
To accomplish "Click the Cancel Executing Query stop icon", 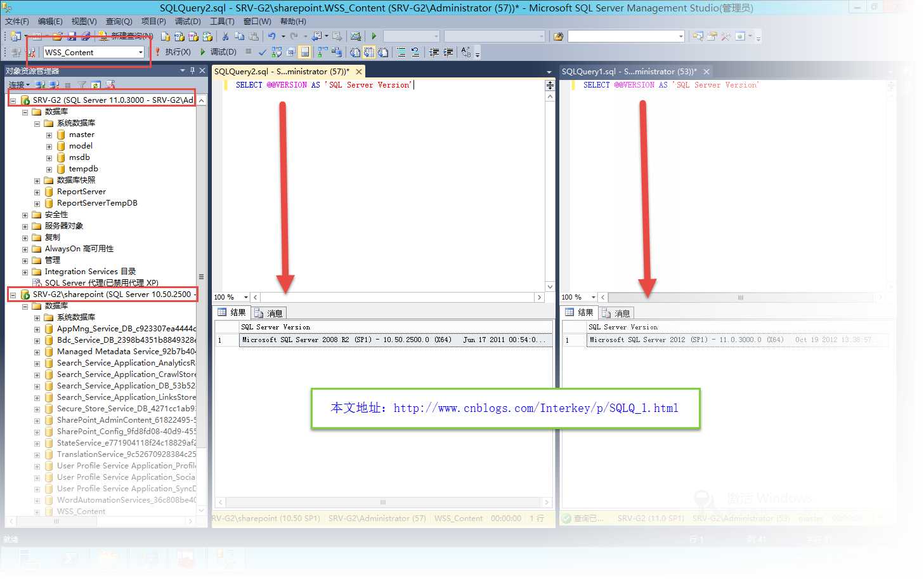I will pos(248,52).
